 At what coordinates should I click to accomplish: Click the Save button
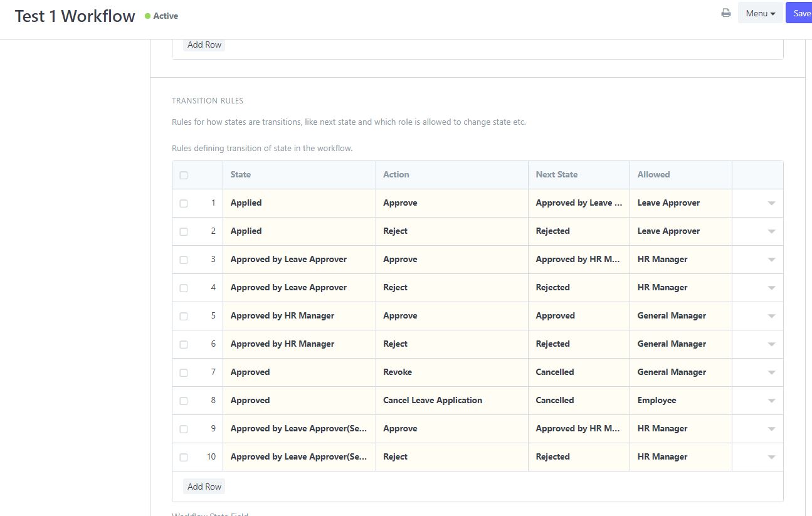click(801, 13)
